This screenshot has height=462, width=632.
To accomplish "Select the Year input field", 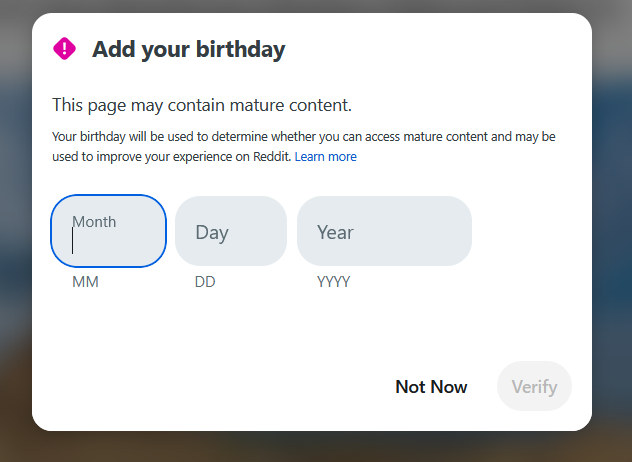I will pos(384,232).
